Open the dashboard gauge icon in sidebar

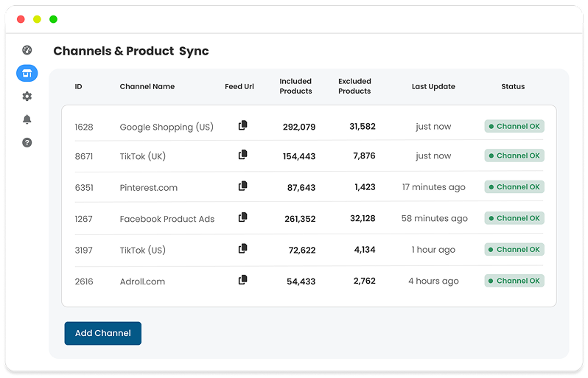pyautogui.click(x=27, y=50)
